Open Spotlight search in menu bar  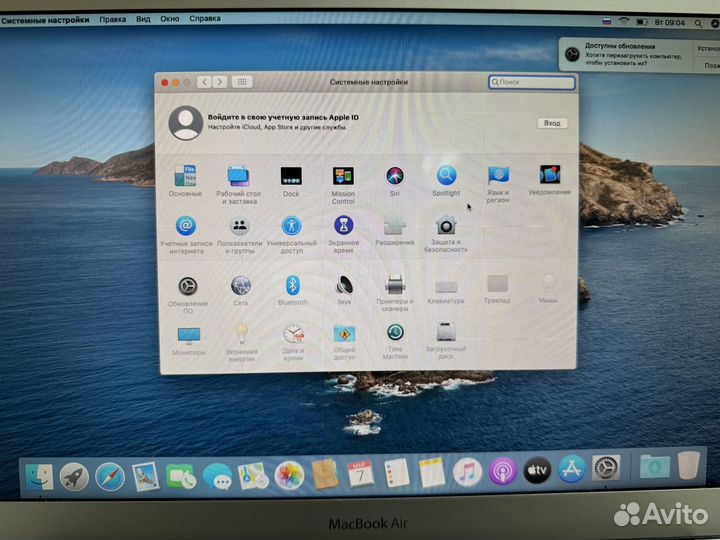pyautogui.click(x=698, y=23)
